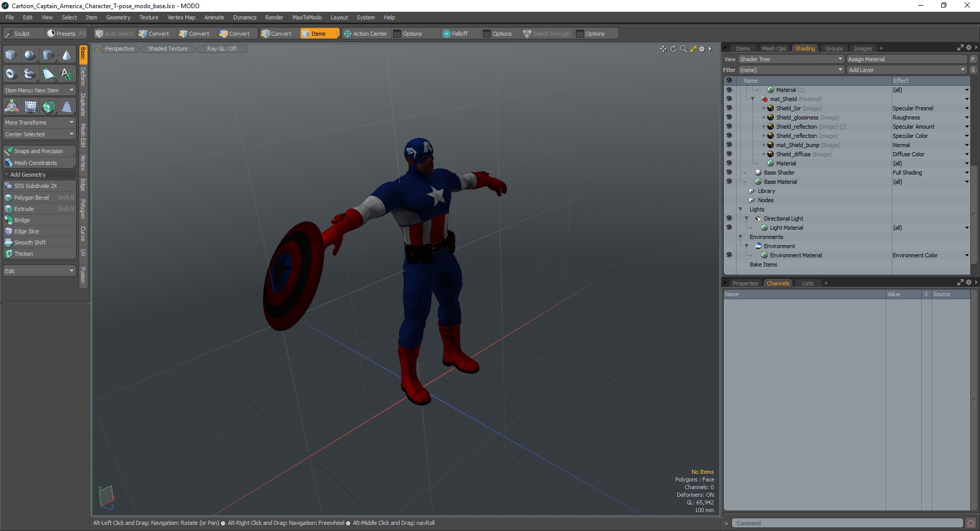
Task: Select the torus primitive tool
Action: click(11, 74)
